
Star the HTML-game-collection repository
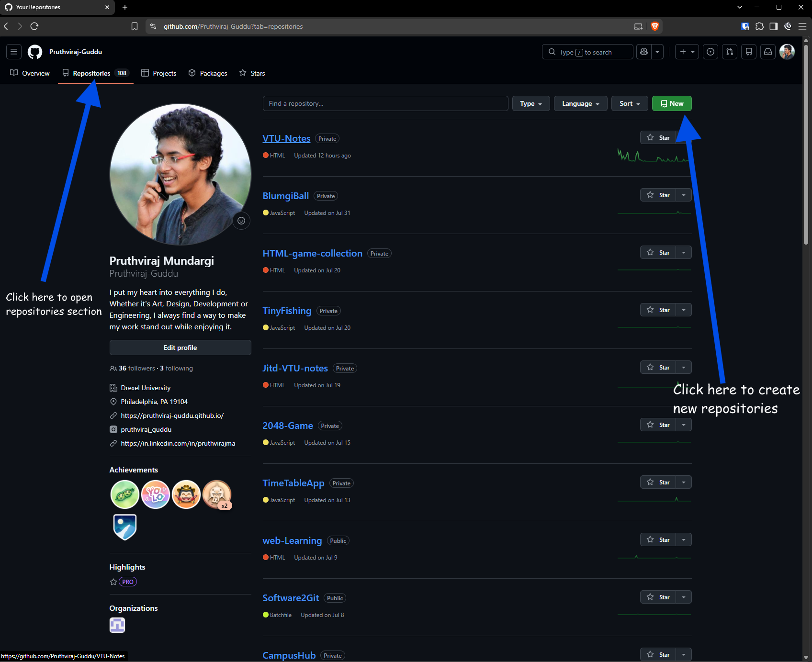click(x=658, y=252)
